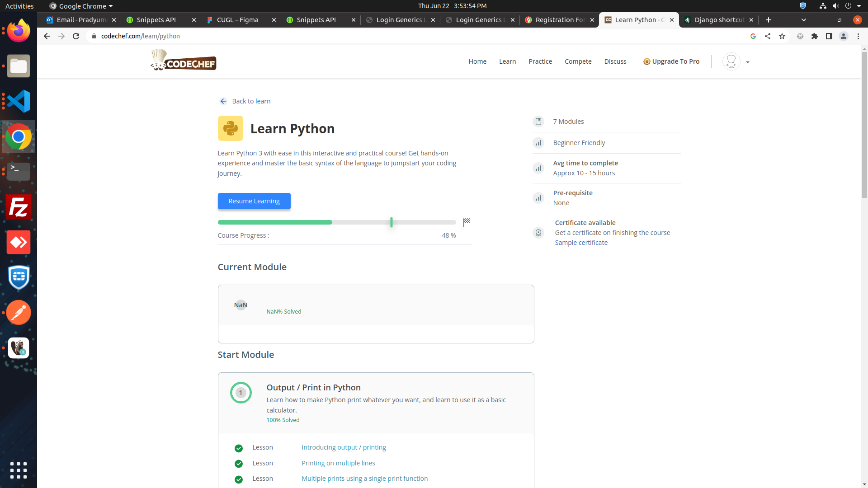Toggle the Chrome side panel icon

point(829,36)
